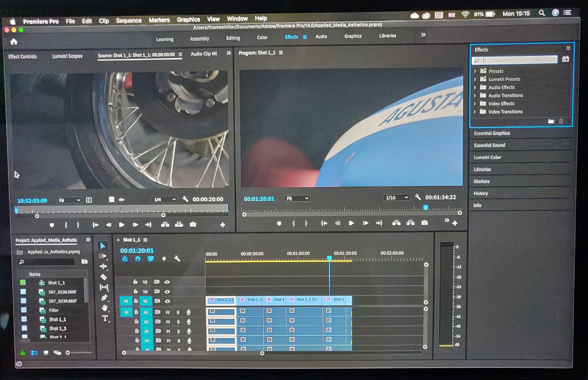Screen dimensions: 588x380
Task: Solo audio track A1
Action: 178,312
